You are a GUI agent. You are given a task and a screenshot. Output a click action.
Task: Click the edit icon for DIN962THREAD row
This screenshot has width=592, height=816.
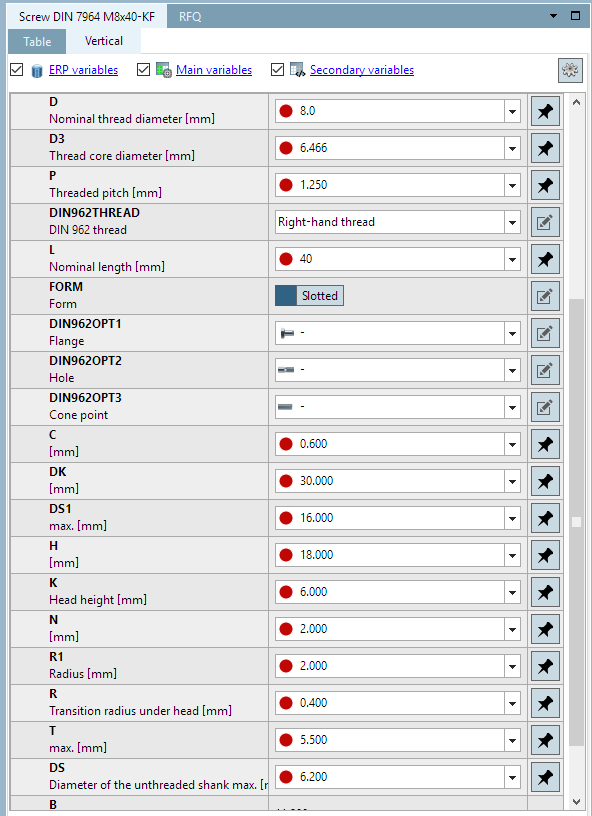pyautogui.click(x=545, y=222)
